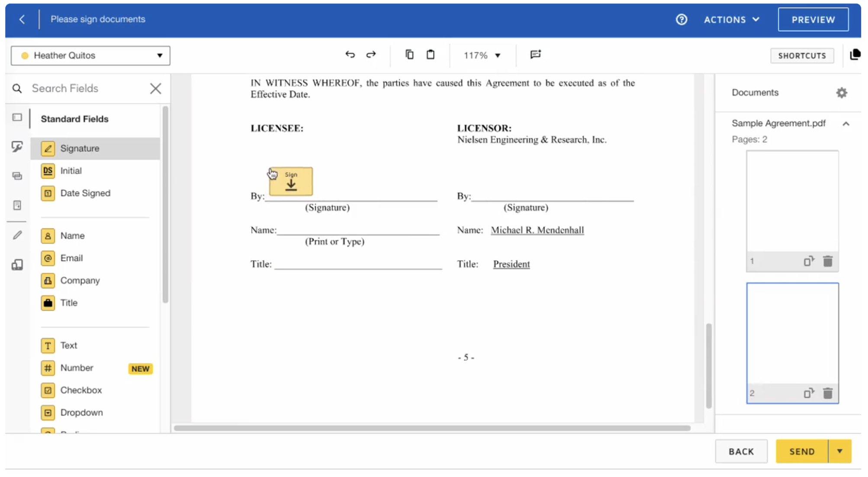Open the Actions menu
Viewport: 868px width, 477px height.
731,19
